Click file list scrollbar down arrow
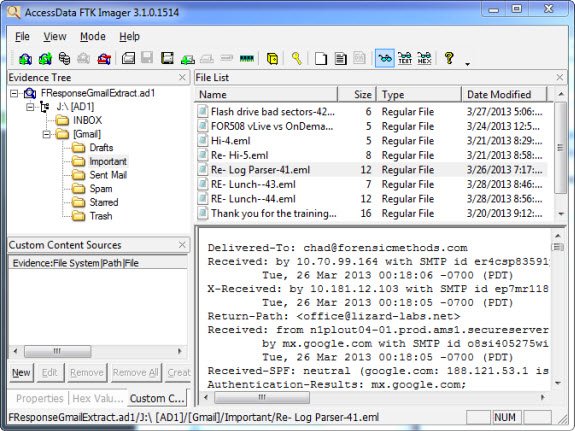Viewport: 575px width, 431px height. 561,214
